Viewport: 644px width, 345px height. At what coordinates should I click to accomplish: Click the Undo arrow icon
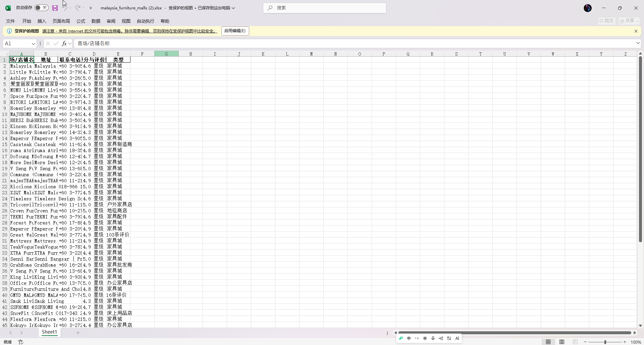coord(65,8)
